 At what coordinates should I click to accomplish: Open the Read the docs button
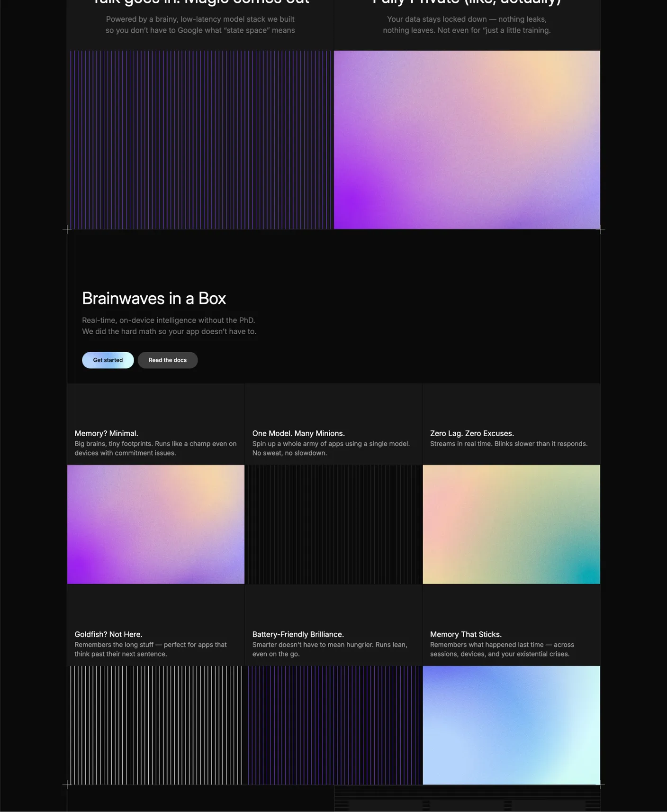[167, 360]
